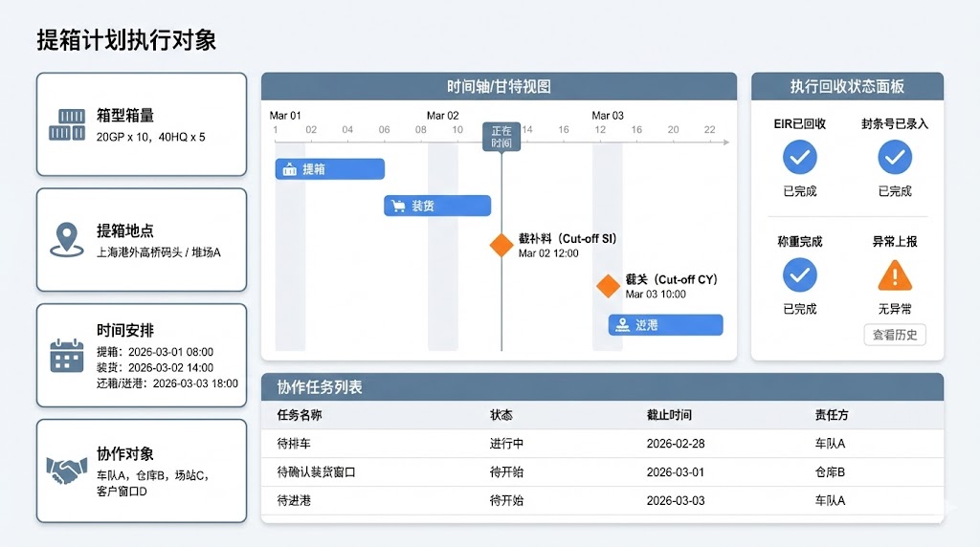Open the 查看历史 button
Screen dimensions: 980x547
[895, 335]
